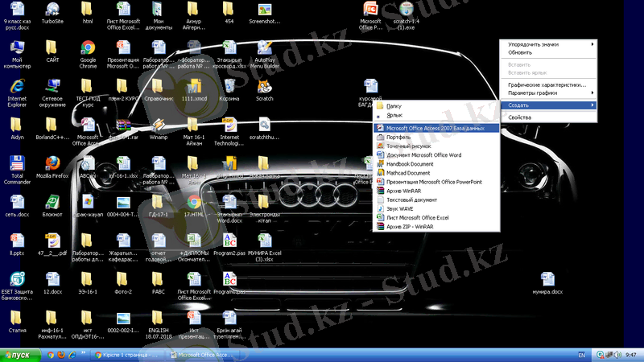Open the Winamp desktop shortcut
Image resolution: width=644 pixels, height=362 pixels.
pos(159,125)
